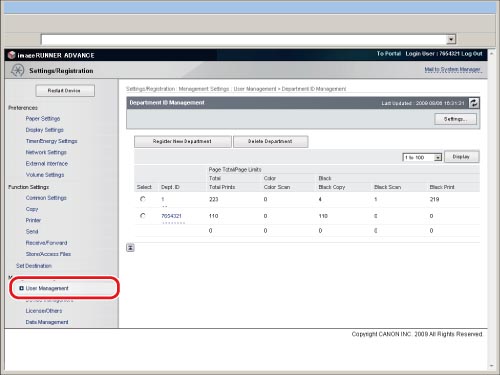Click the Register New Department button
500x375 pixels.
[183, 141]
